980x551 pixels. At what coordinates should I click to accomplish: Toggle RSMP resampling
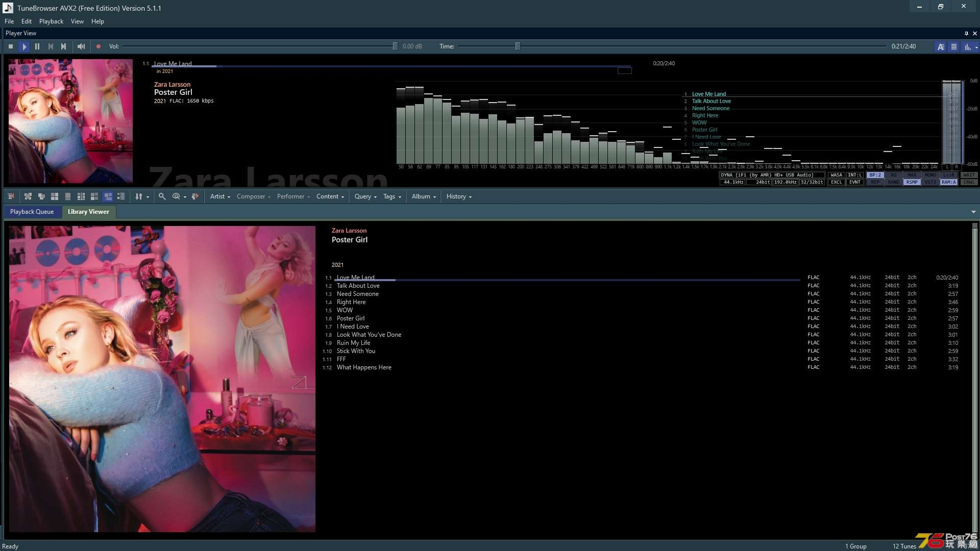coord(912,182)
